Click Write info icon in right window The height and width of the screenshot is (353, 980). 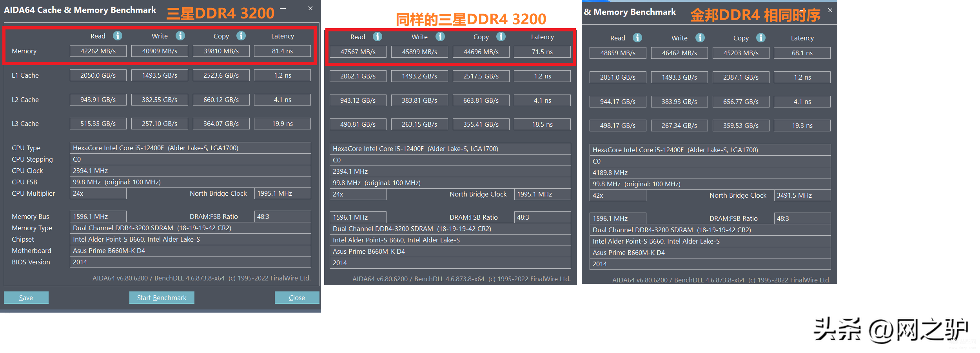coord(700,38)
